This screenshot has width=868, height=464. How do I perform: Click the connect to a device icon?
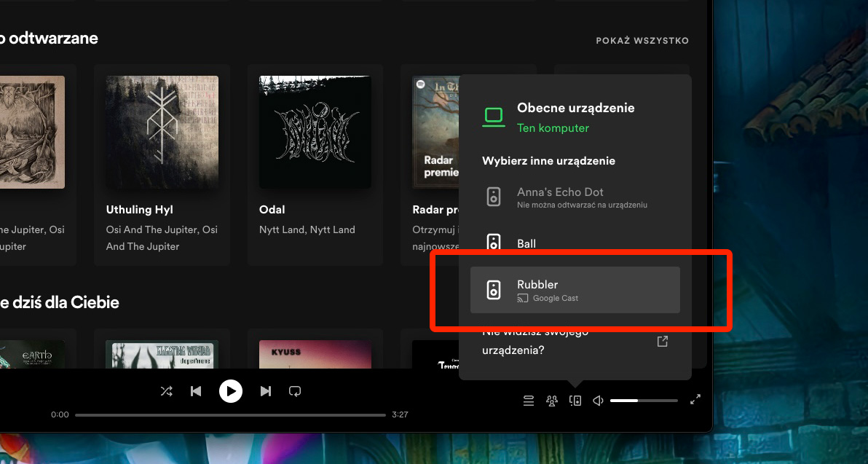point(575,400)
